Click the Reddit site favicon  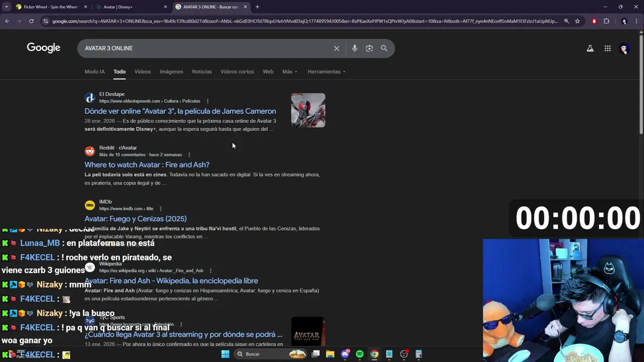tap(90, 151)
